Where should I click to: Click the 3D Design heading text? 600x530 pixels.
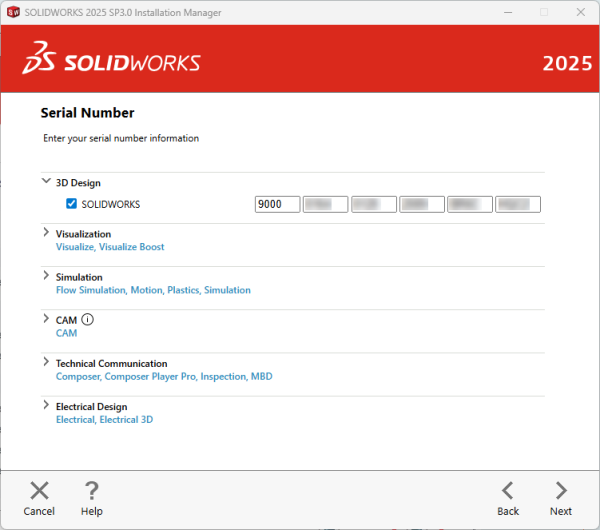click(x=78, y=183)
